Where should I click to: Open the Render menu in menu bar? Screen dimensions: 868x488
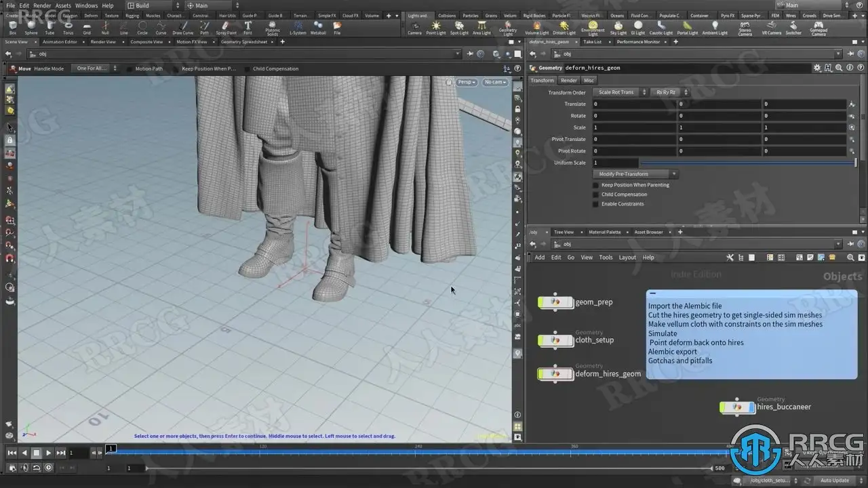coord(42,5)
